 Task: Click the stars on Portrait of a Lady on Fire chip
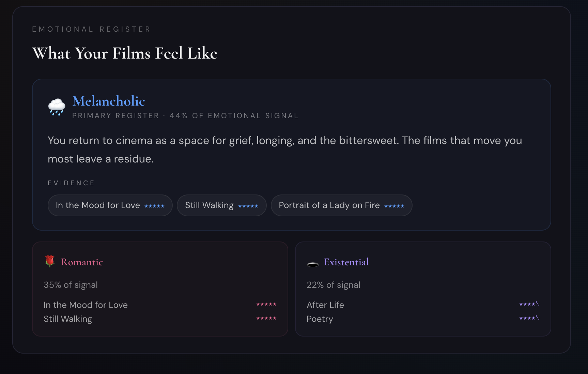point(394,206)
